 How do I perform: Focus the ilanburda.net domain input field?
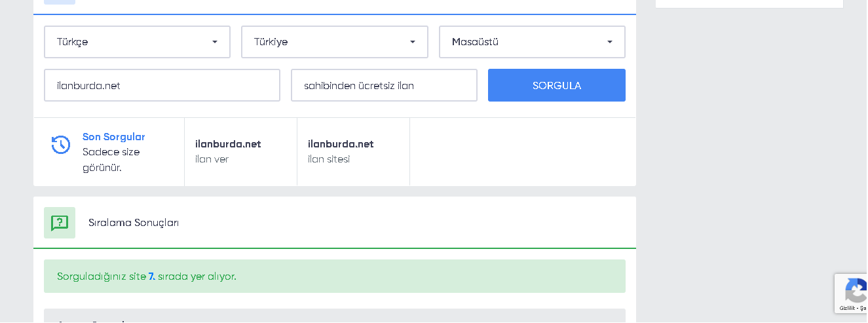point(162,85)
